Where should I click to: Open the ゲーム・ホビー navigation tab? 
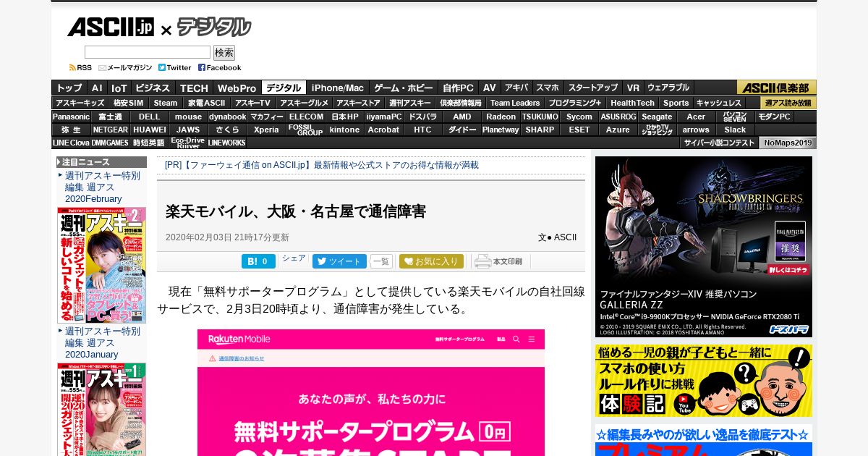(403, 88)
